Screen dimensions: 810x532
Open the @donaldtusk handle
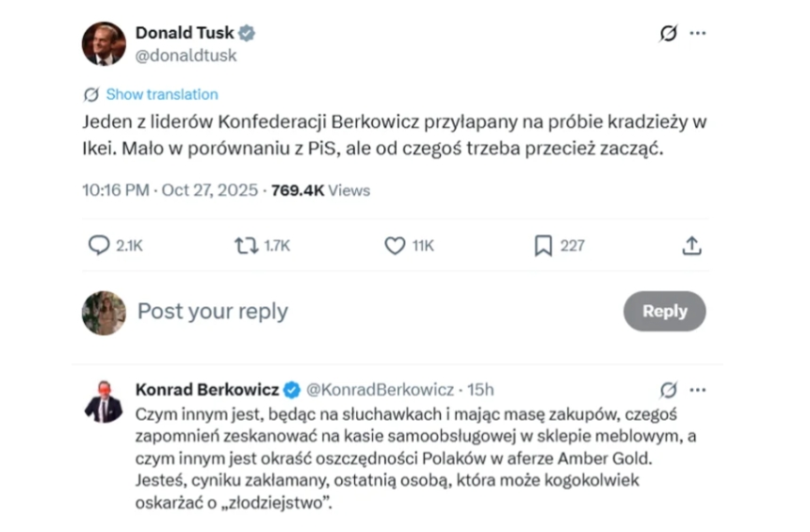point(186,56)
